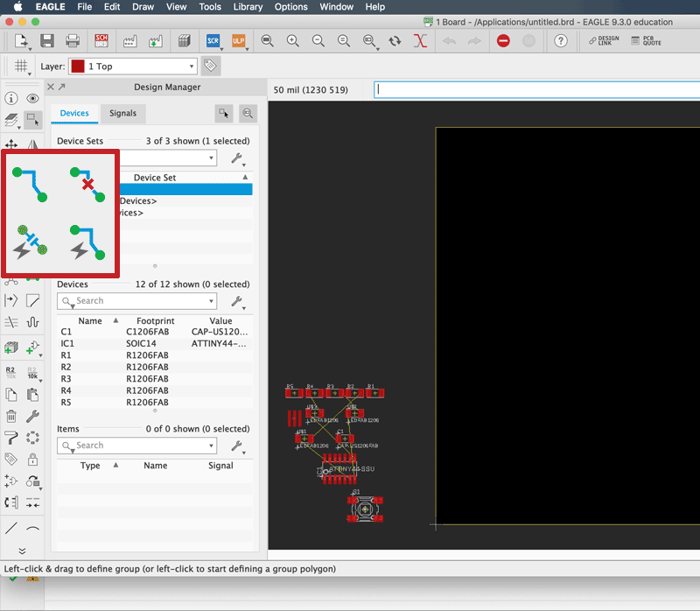Open the Draw menu
Image resolution: width=700 pixels, height=611 pixels.
(x=143, y=7)
